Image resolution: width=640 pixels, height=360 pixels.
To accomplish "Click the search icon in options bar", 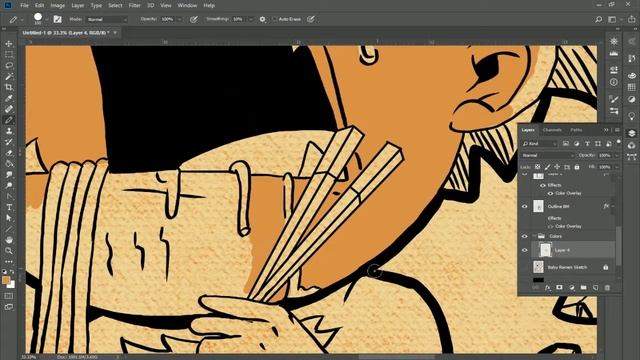I will pyautogui.click(x=598, y=19).
